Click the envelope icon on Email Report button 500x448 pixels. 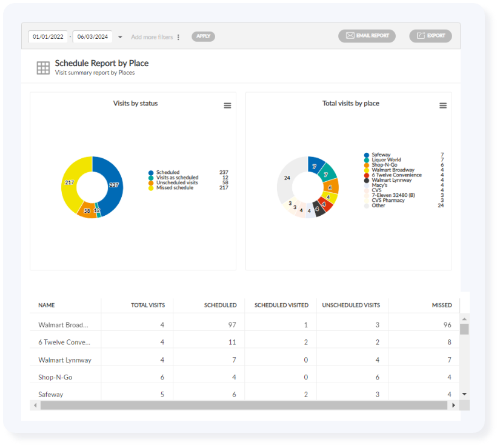pyautogui.click(x=350, y=35)
